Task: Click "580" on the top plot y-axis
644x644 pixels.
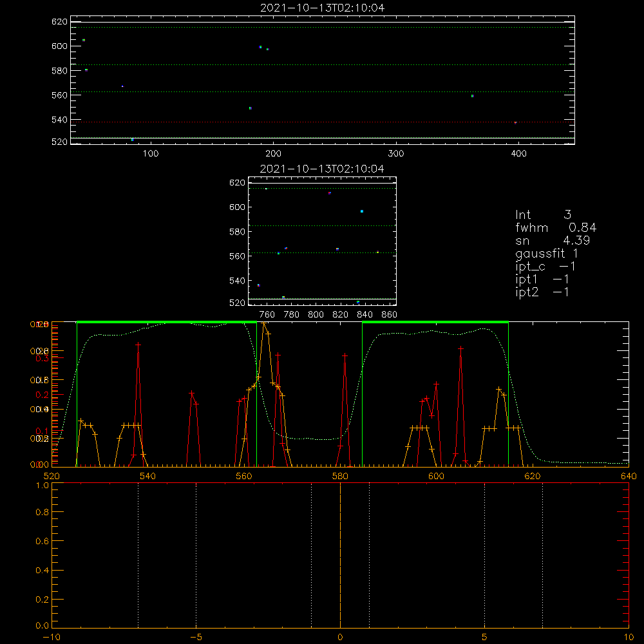Action: [59, 71]
